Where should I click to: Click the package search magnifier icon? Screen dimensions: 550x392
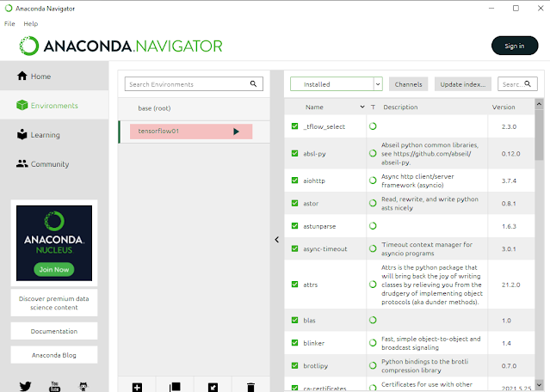coord(528,83)
